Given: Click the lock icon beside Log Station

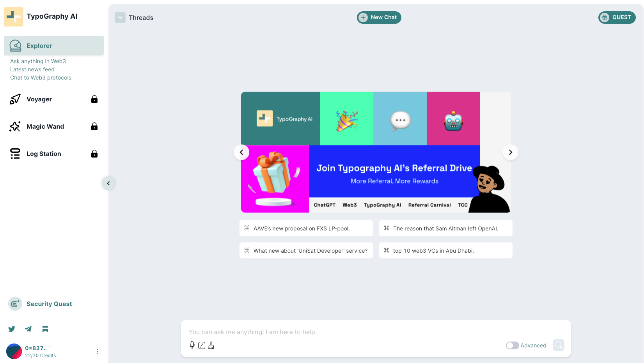Looking at the screenshot, I should (x=94, y=154).
